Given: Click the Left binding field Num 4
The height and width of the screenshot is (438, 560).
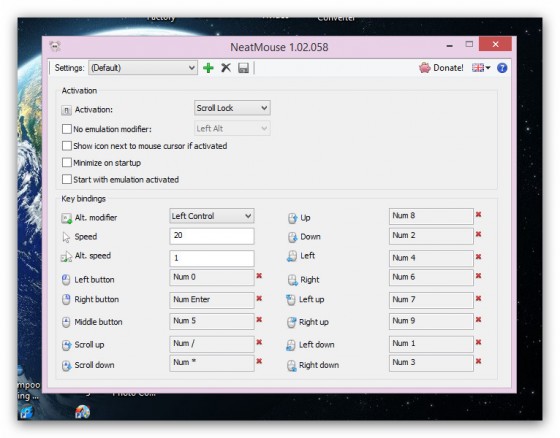Looking at the screenshot, I should (431, 258).
